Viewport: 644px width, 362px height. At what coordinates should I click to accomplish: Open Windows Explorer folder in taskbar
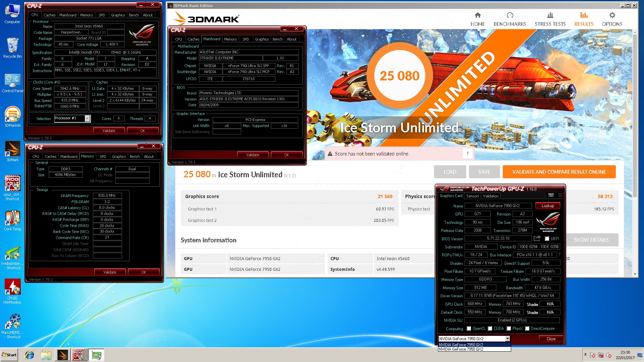(x=46, y=355)
